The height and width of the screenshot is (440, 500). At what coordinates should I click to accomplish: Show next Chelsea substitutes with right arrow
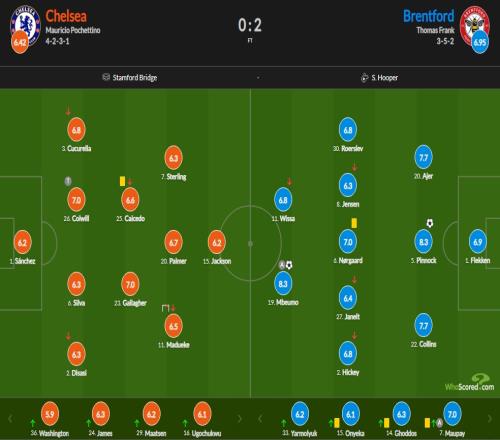239,419
